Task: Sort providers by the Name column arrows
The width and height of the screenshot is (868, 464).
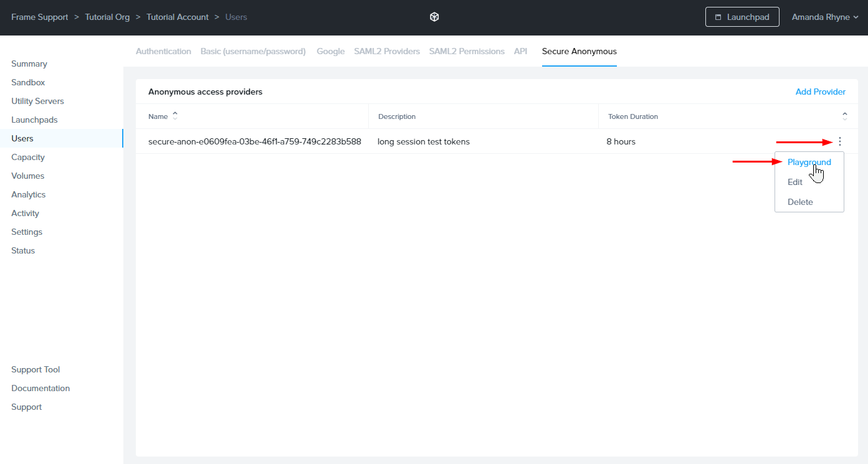Action: (175, 116)
